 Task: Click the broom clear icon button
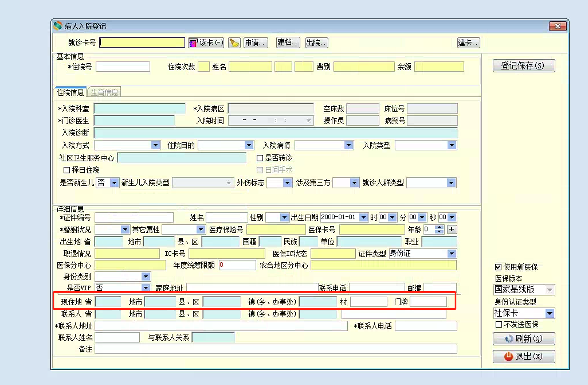[x=234, y=43]
